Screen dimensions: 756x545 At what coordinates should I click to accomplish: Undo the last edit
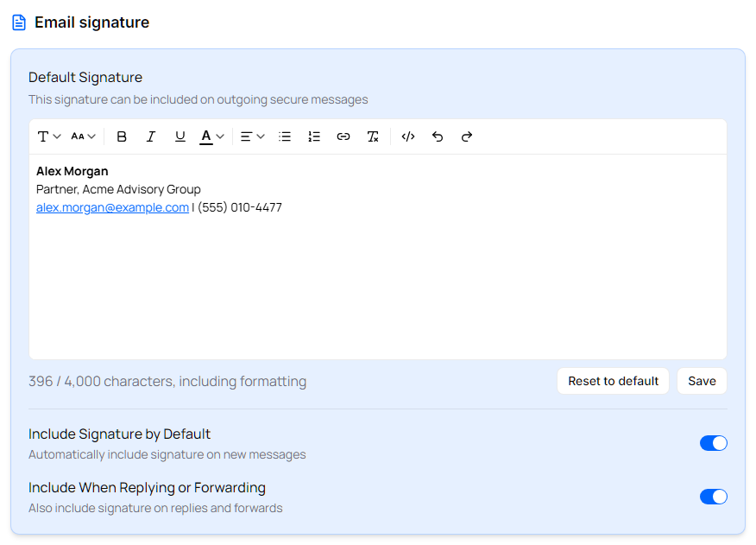438,136
